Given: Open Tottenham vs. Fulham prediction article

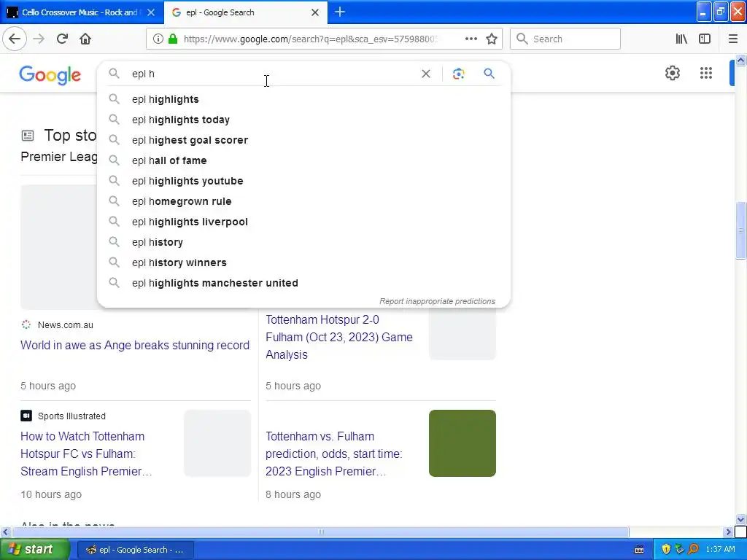Looking at the screenshot, I should point(334,454).
